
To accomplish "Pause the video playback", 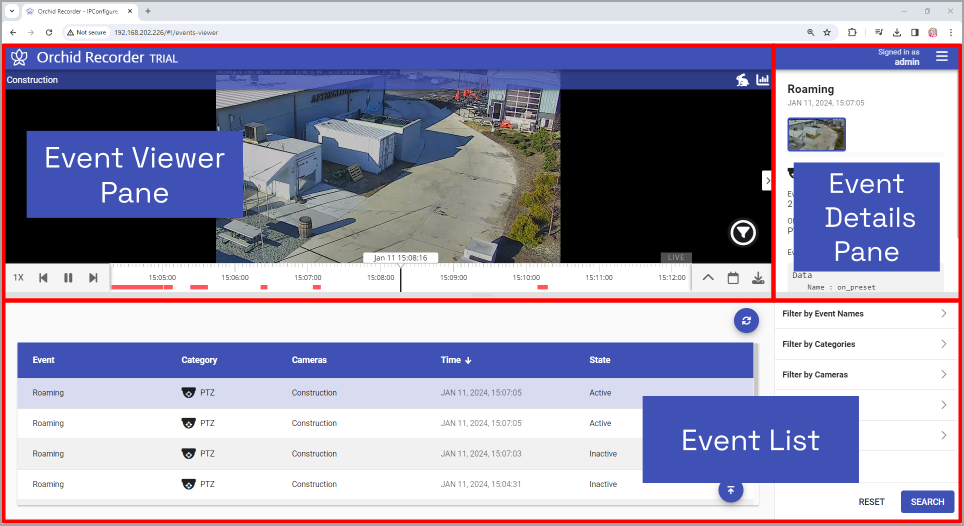I will (x=68, y=278).
